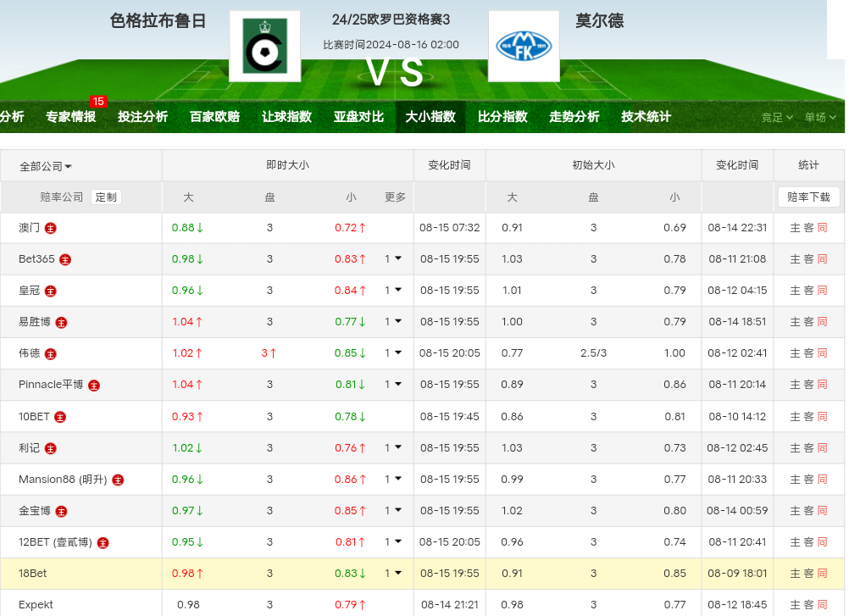The image size is (860, 616).
Task: Click red 同 stats link in 皇冠 row
Action: pos(822,290)
